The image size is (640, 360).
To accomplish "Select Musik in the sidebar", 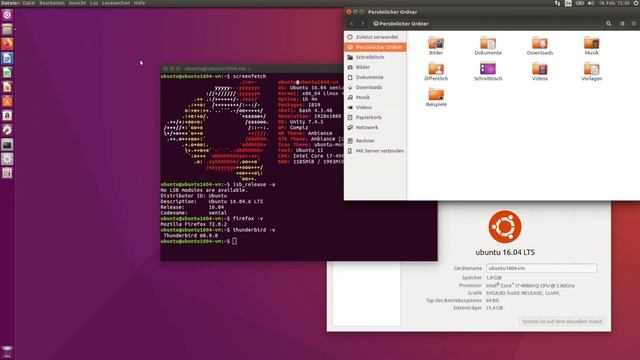I will (375, 97).
